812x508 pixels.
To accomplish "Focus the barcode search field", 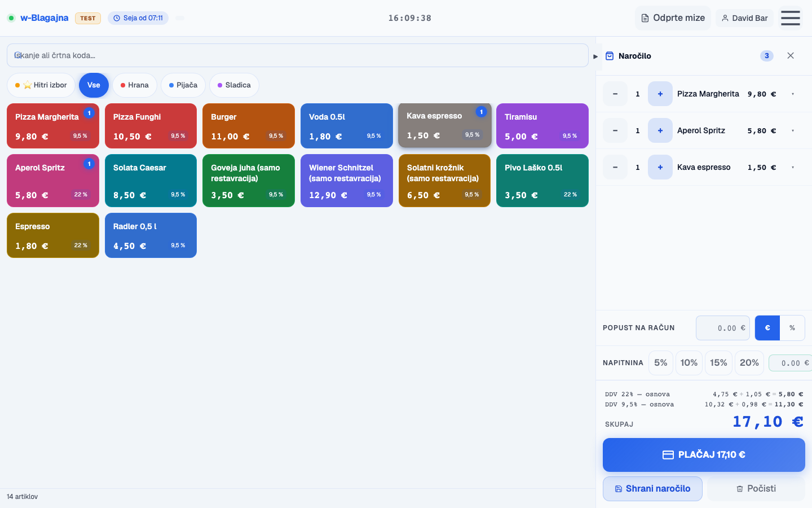I will (x=298, y=55).
